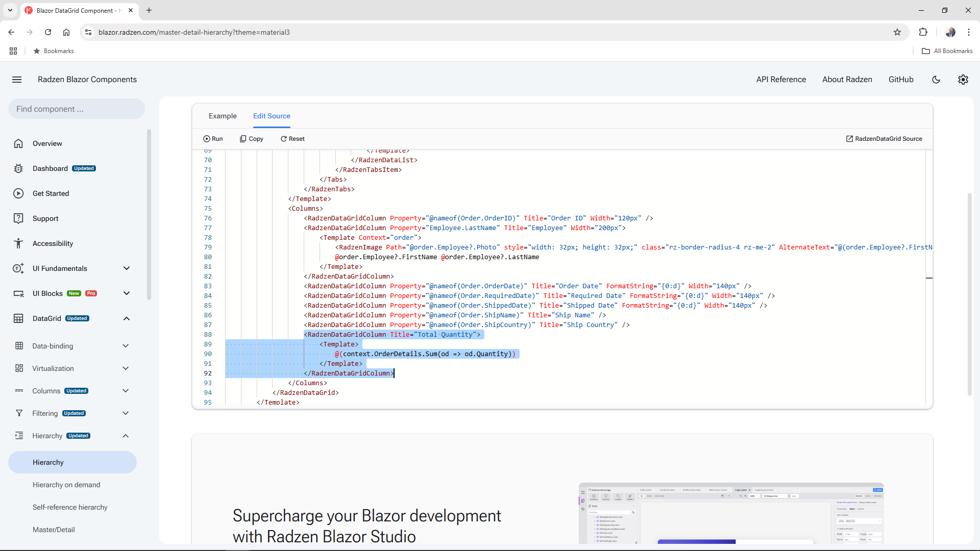Click the Columns icon

19,391
